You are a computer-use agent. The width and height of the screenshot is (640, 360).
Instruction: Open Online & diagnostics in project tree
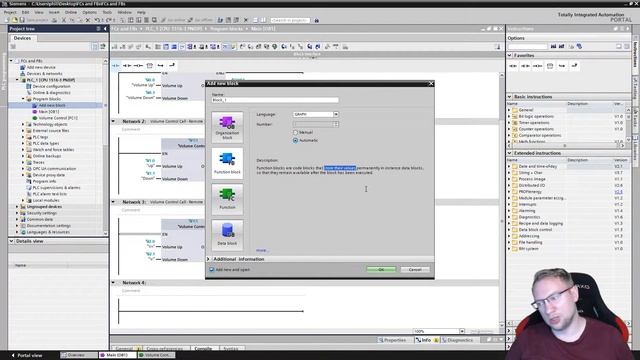click(x=51, y=93)
